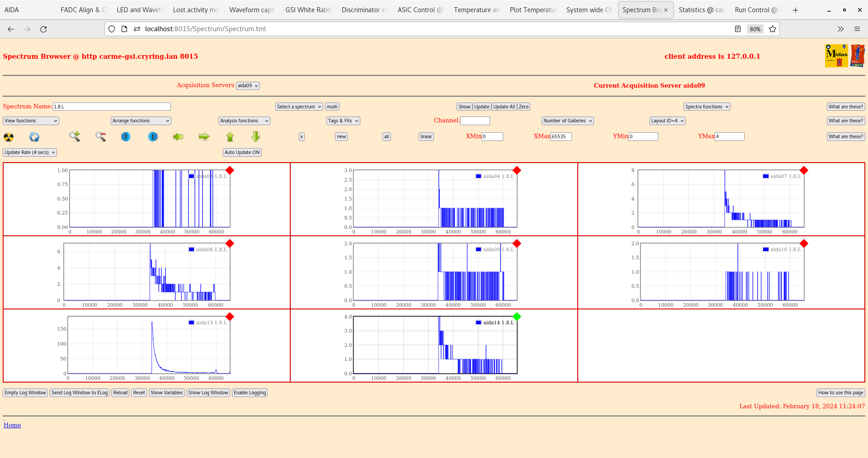Screen dimensions: 868x458
Task: Toggle the green diamond on aida14 spectrum
Action: [x=517, y=317]
